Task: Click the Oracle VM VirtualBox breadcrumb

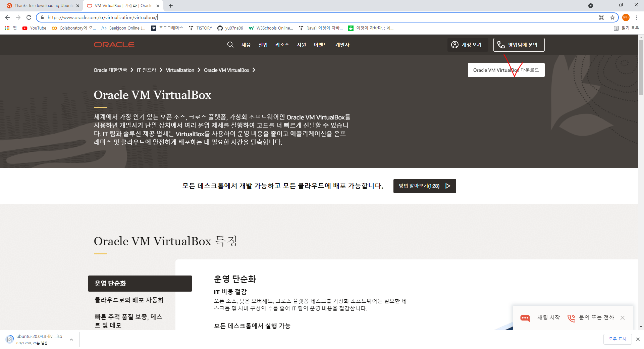Action: click(x=226, y=70)
